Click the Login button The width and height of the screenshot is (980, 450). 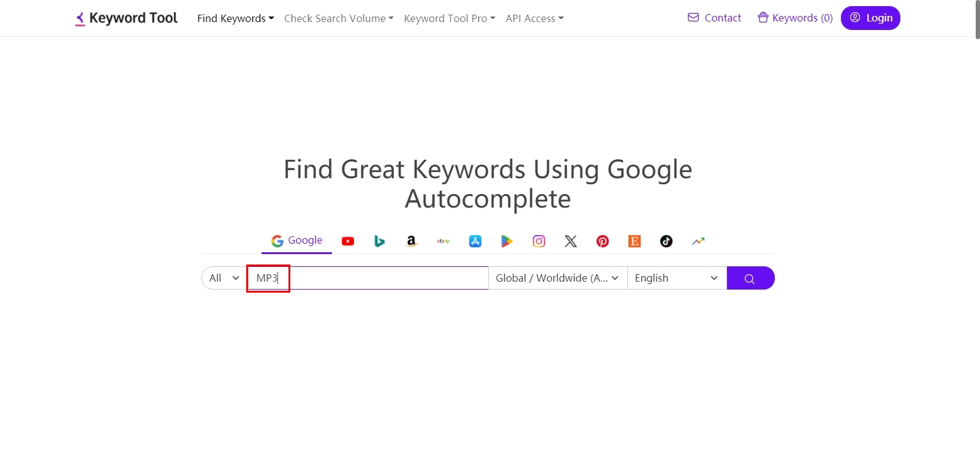pyautogui.click(x=870, y=18)
